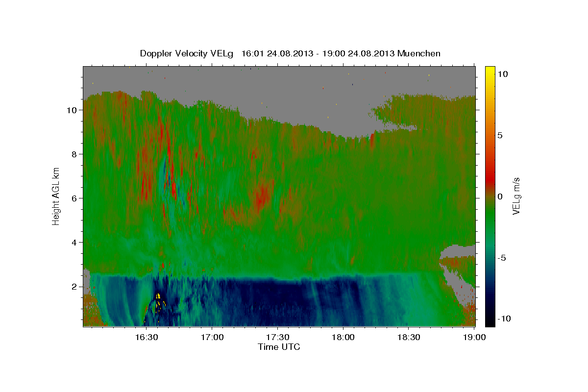Click the colorbar value 0 label
This screenshot has width=588, height=392.
pos(500,196)
